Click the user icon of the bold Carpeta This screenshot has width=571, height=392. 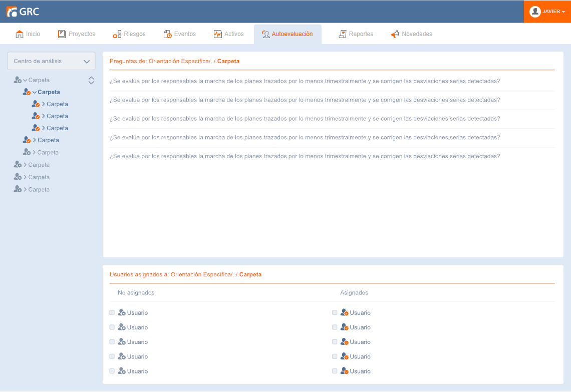(x=27, y=92)
